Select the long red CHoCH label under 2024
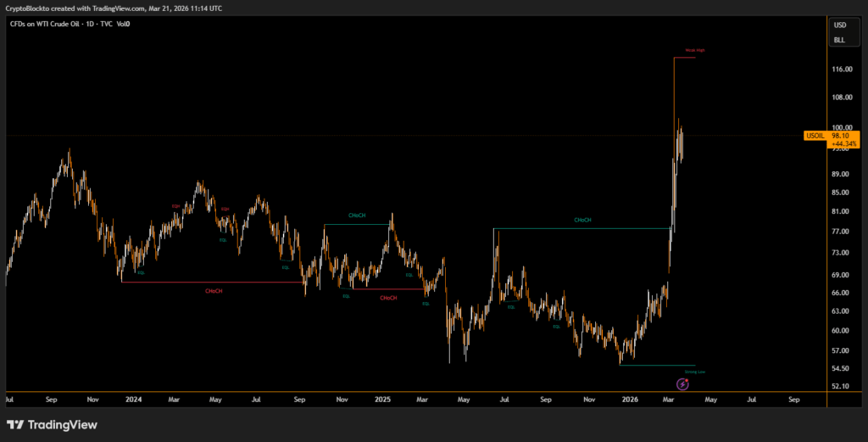The width and height of the screenshot is (868, 442). click(x=214, y=291)
